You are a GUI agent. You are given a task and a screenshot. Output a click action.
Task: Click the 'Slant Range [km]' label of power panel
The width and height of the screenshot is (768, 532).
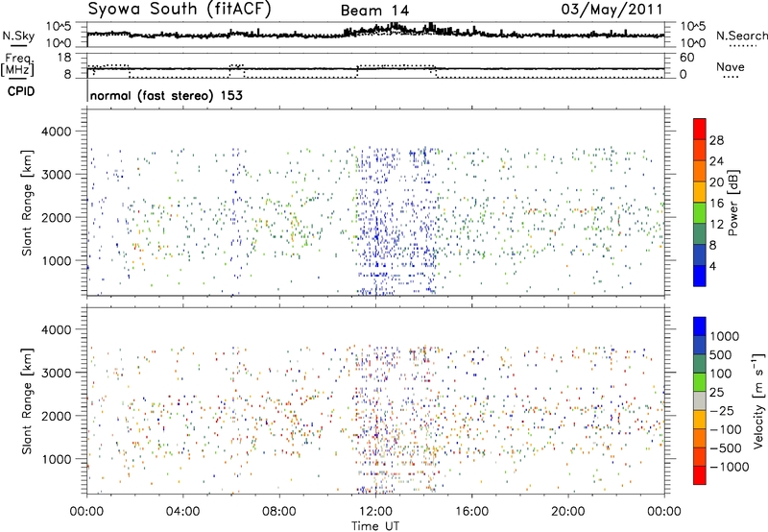[x=27, y=203]
